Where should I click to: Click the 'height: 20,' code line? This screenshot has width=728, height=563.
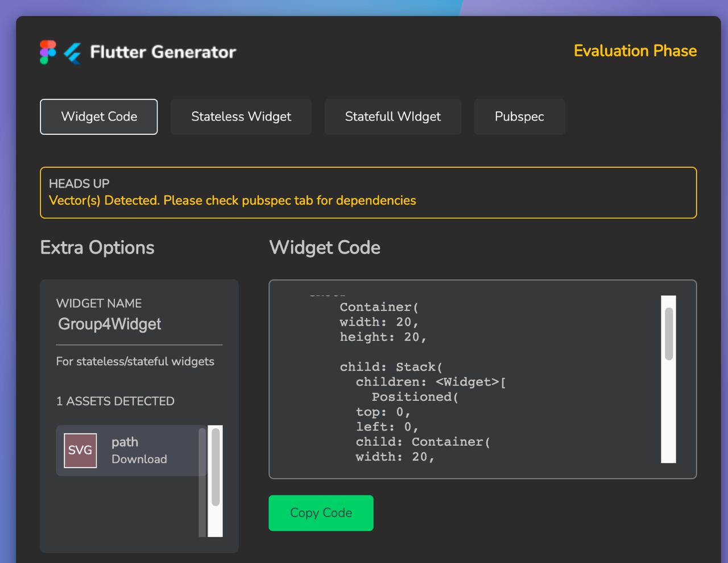click(x=383, y=337)
